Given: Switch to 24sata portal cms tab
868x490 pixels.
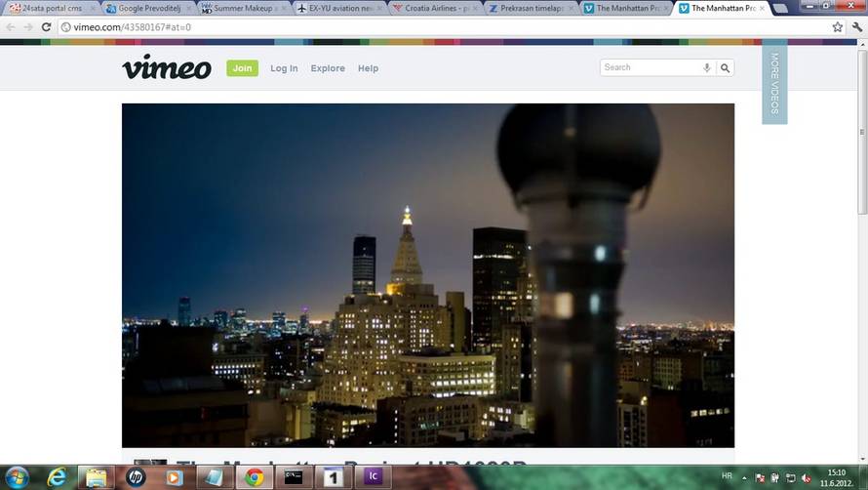Looking at the screenshot, I should coord(51,9).
